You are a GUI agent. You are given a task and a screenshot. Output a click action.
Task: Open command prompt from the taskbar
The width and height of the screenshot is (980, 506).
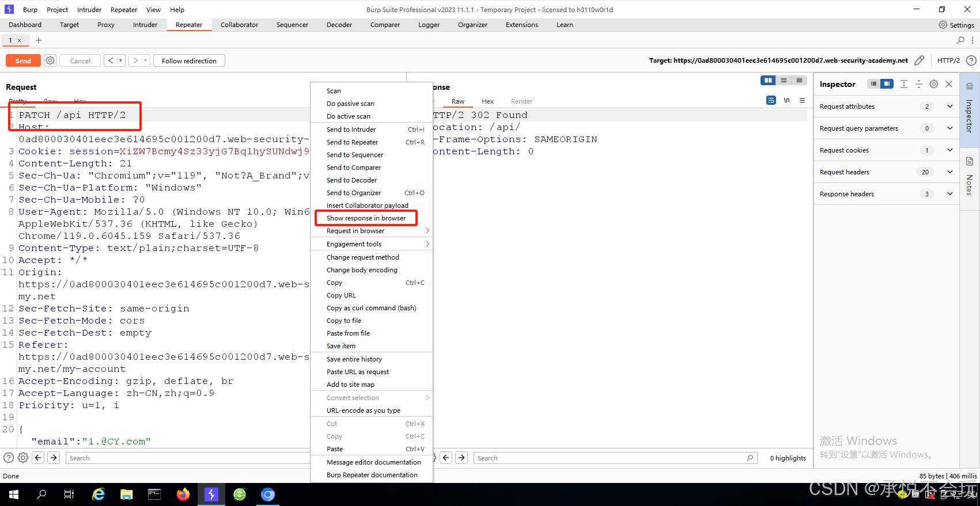pyautogui.click(x=154, y=494)
